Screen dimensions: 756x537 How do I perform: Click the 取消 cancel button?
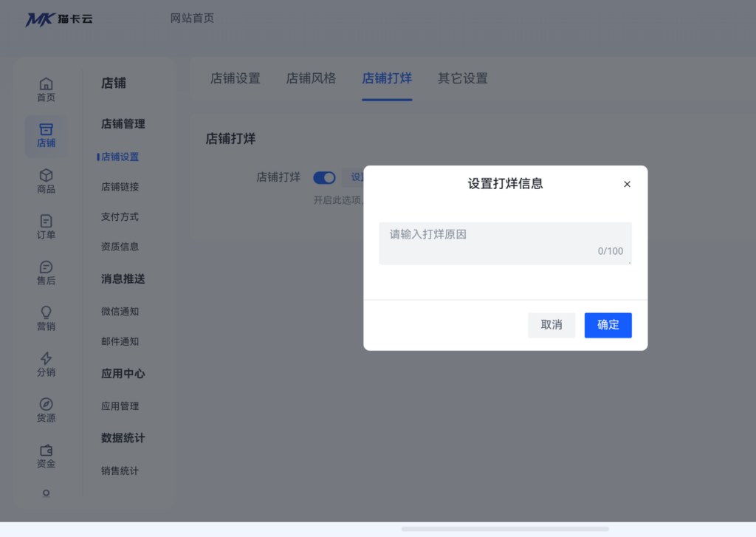(551, 325)
